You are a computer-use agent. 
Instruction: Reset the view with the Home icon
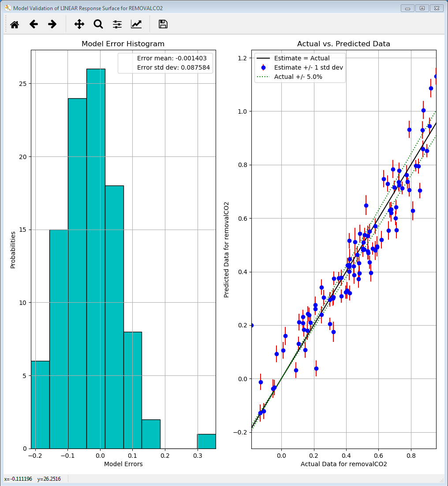click(14, 24)
